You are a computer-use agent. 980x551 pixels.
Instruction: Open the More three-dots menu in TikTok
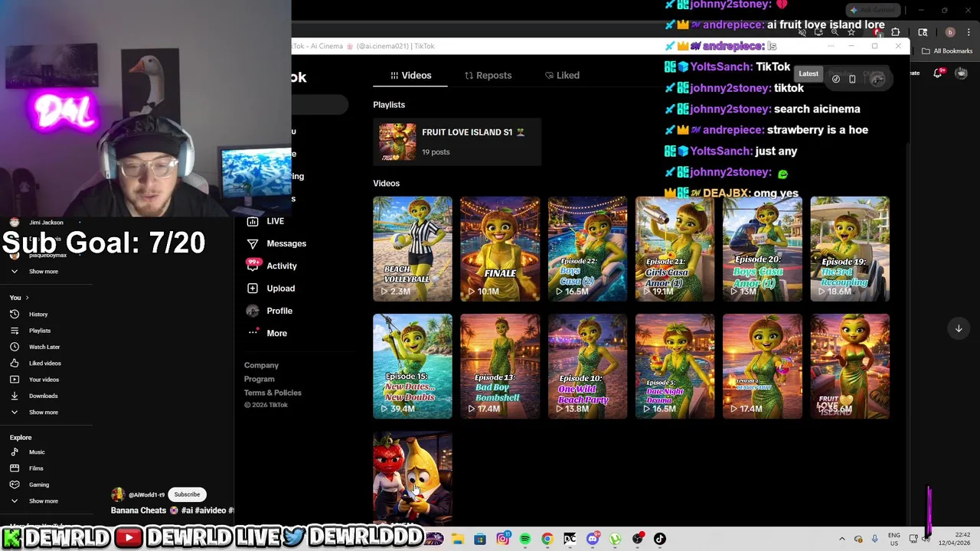point(253,333)
